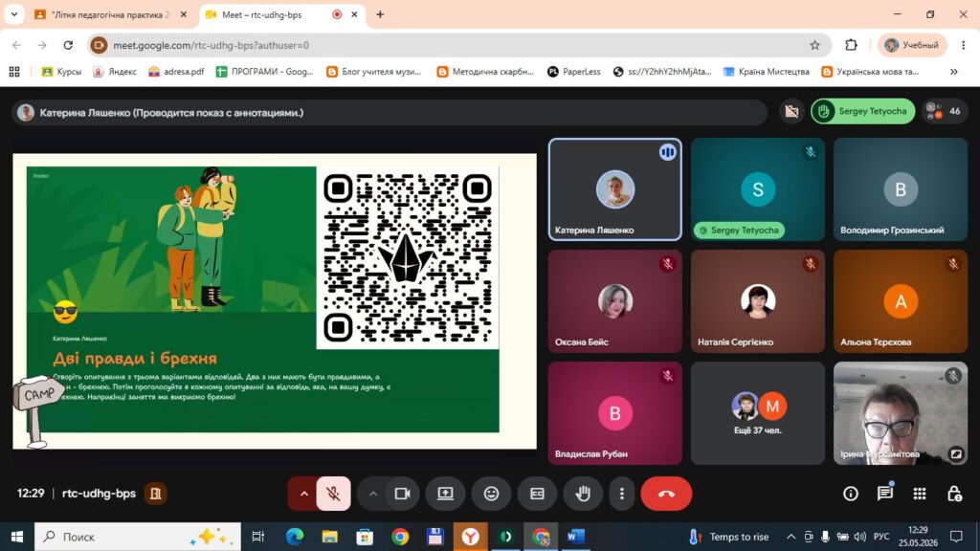Open chat with everyone icon
Image resolution: width=980 pixels, height=551 pixels.
[885, 494]
